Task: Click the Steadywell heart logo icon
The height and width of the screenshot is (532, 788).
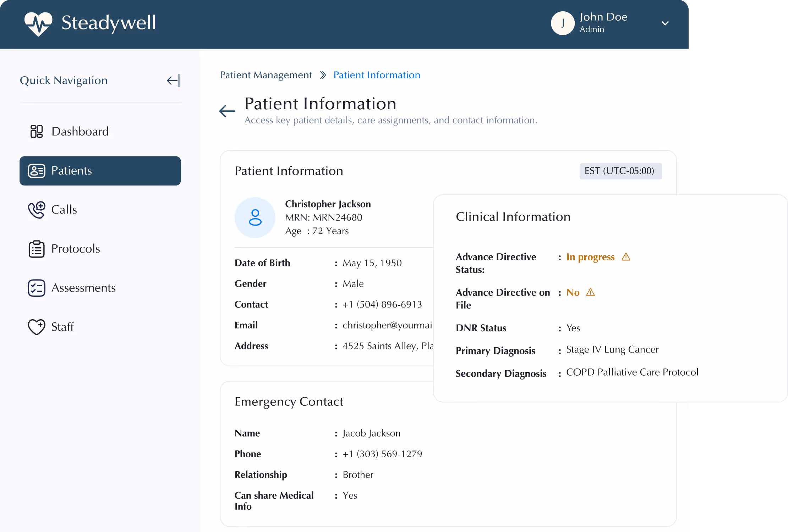Action: (38, 23)
